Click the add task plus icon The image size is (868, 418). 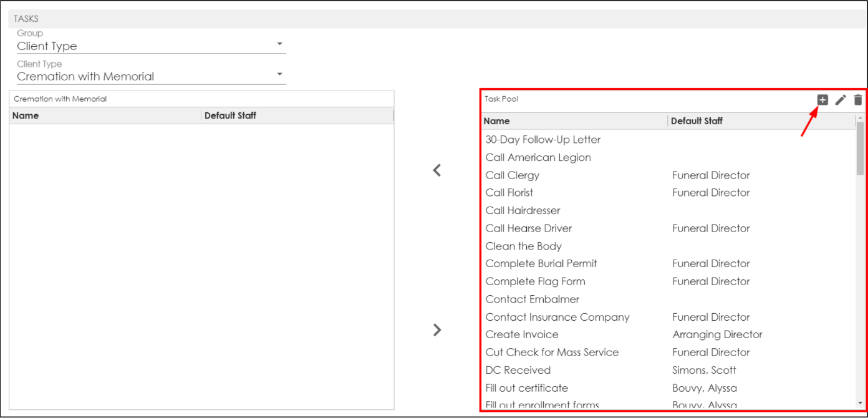822,100
